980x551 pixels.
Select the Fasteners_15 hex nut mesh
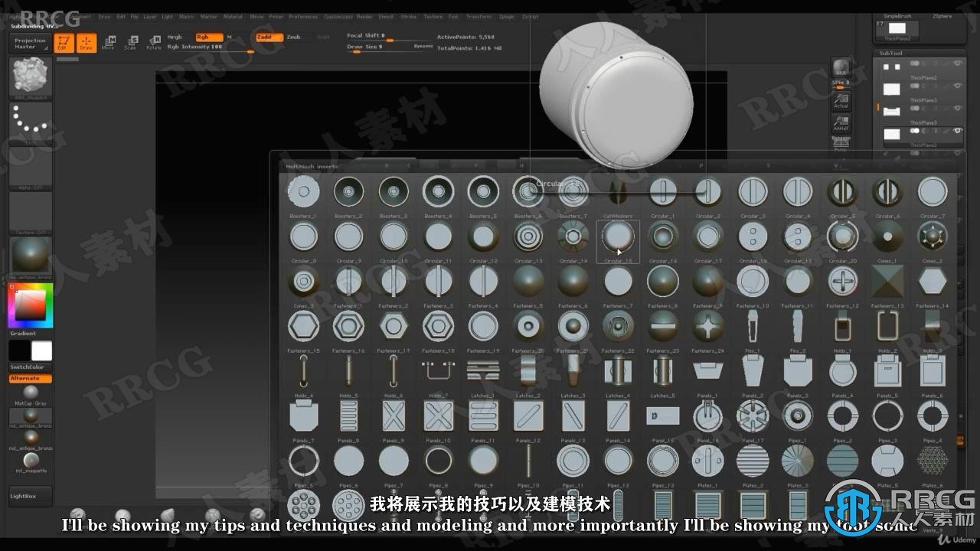point(303,327)
